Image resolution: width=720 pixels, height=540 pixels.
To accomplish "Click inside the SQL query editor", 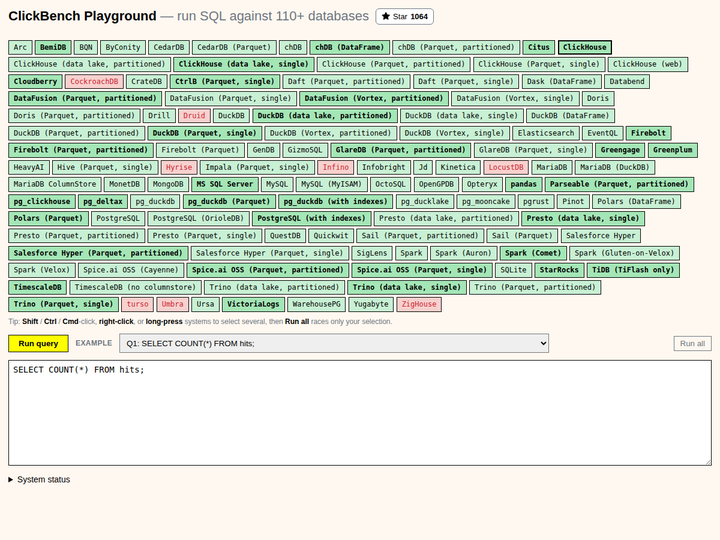I will [360, 413].
